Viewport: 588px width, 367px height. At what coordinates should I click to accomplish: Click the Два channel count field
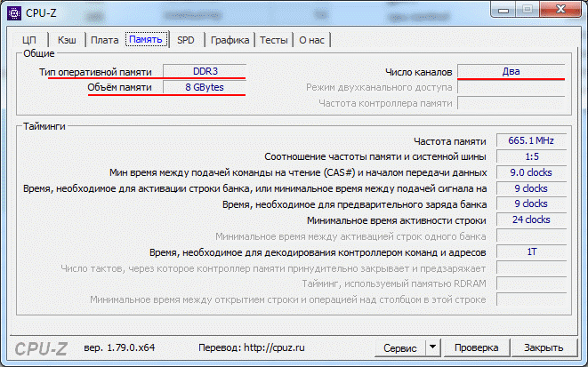(511, 71)
